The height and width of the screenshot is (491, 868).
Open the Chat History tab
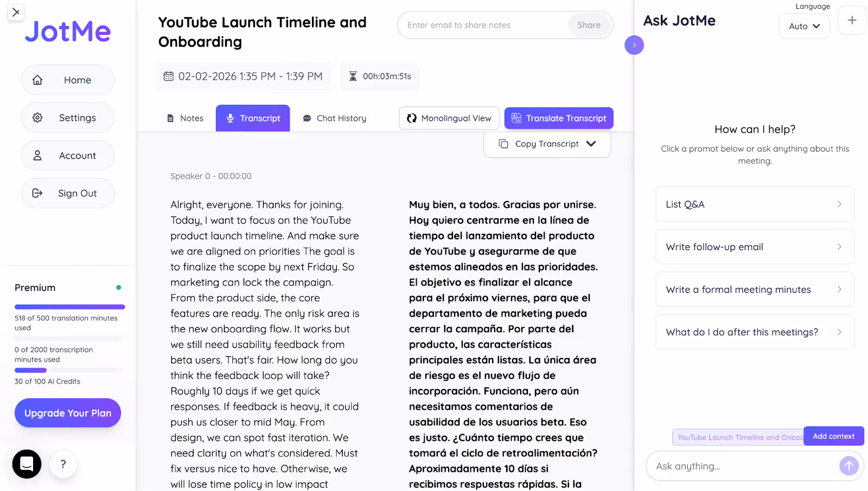(x=335, y=118)
